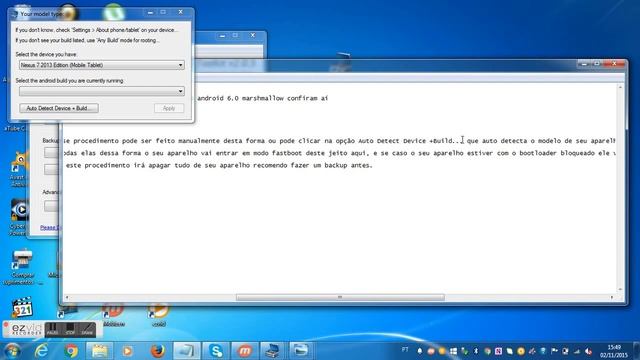Click the Notepad horizontal scrollbar thumb
This screenshot has height=360, width=640.
pyautogui.click(x=340, y=298)
